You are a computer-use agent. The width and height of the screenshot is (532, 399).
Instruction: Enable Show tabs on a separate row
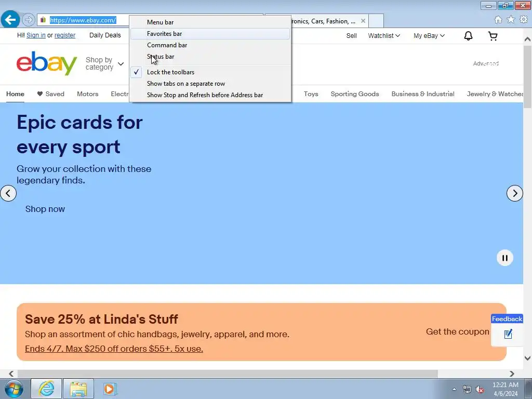coord(210,84)
